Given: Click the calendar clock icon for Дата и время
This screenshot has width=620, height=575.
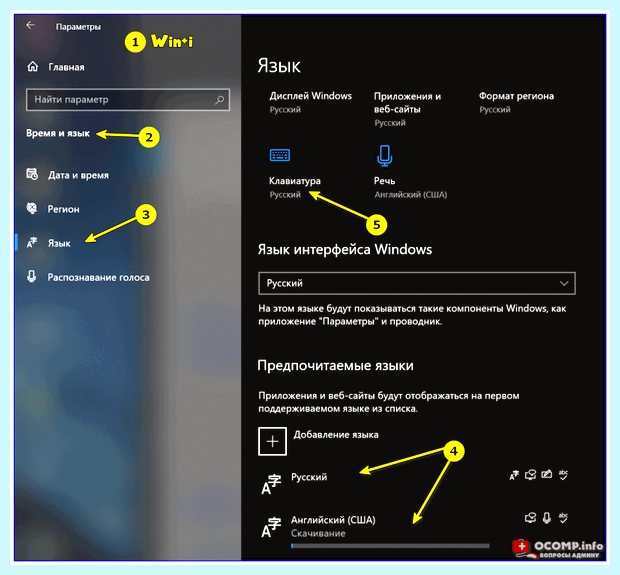Looking at the screenshot, I should [32, 174].
